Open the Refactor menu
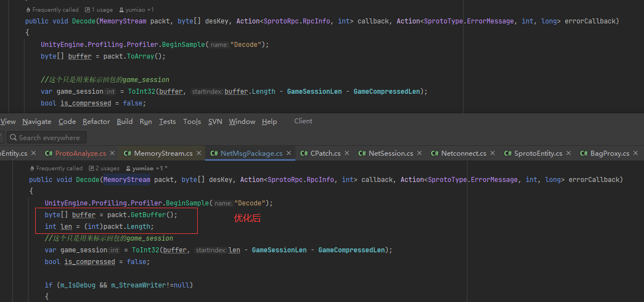 point(96,122)
